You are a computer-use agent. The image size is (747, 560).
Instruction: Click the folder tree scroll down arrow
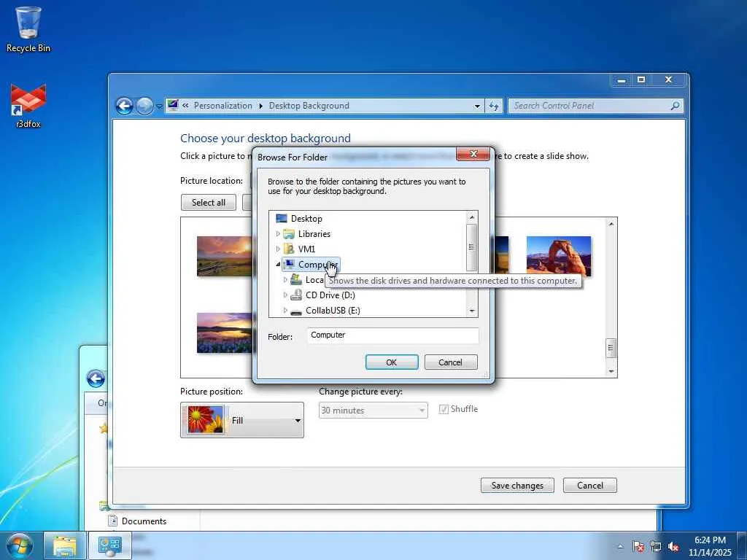click(x=472, y=311)
